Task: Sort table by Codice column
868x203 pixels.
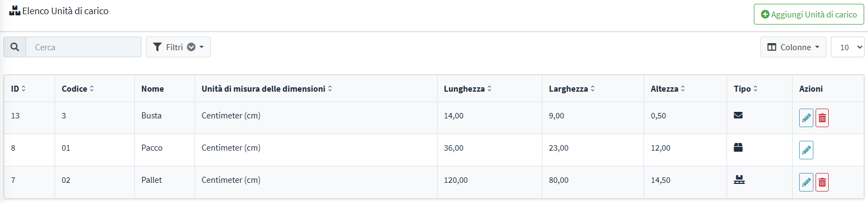Action: pyautogui.click(x=78, y=88)
